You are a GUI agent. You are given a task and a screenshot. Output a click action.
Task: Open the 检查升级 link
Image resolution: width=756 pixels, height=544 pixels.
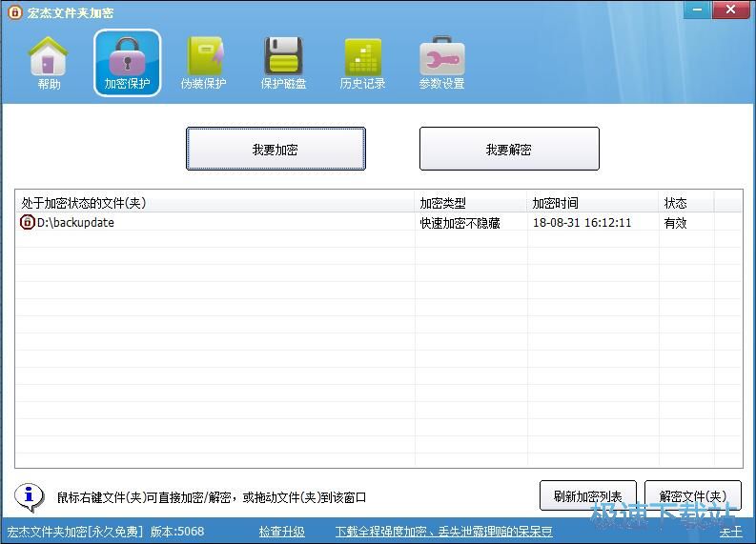click(281, 532)
